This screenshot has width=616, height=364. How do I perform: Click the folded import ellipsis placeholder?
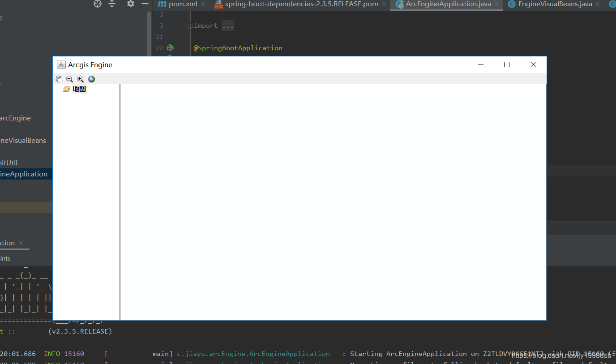point(228,26)
